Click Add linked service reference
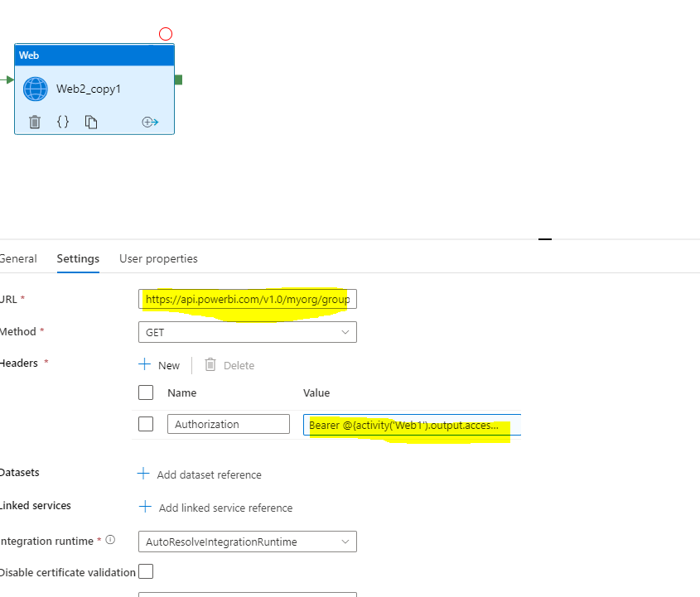 point(216,508)
